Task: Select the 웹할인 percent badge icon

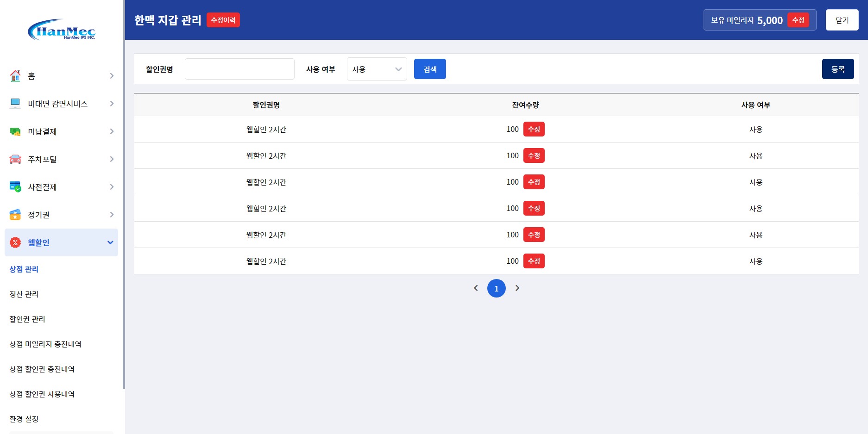Action: 14,242
